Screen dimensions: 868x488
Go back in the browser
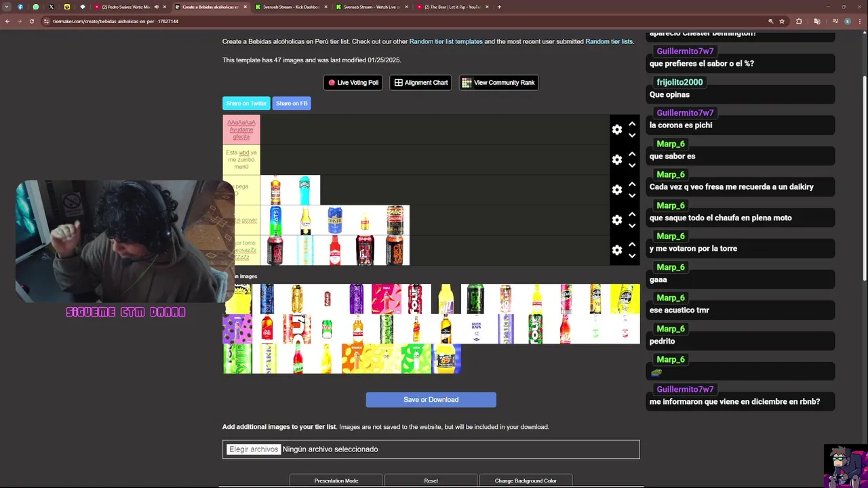point(7,21)
